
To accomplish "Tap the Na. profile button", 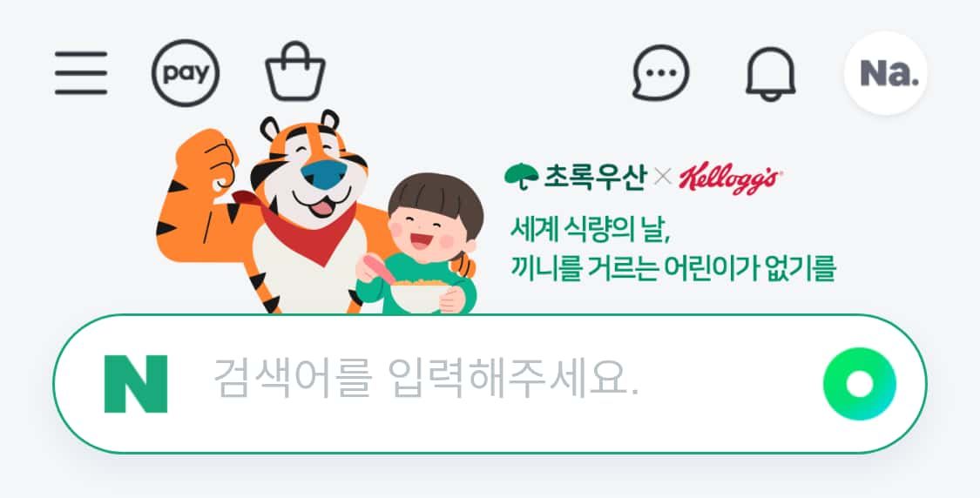I will 886,73.
